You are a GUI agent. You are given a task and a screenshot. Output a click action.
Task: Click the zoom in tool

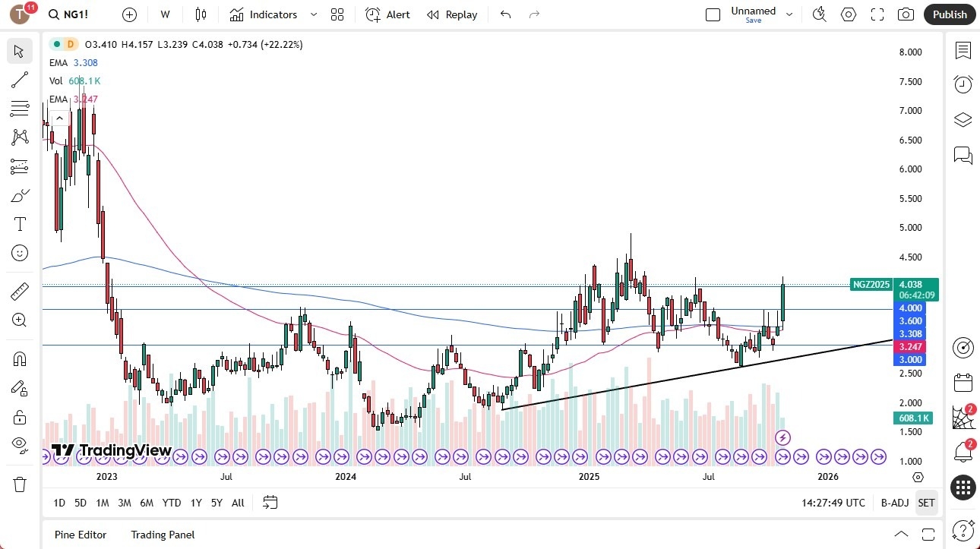point(20,320)
